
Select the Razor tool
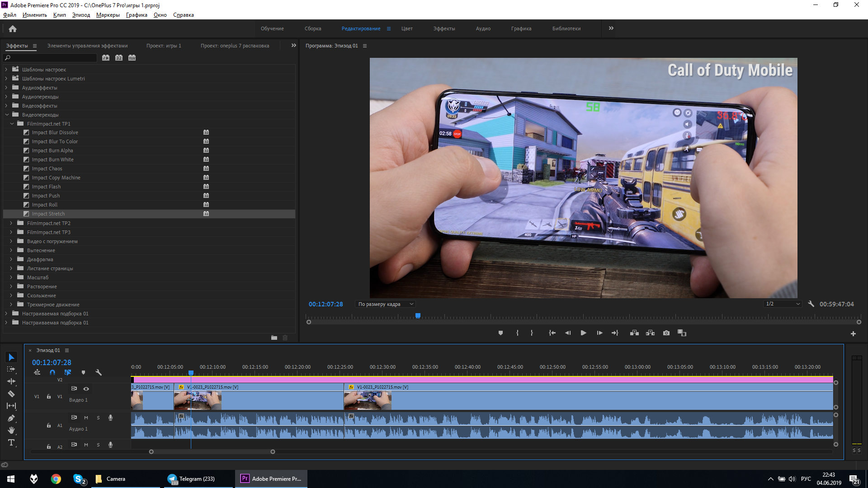pos(11,394)
